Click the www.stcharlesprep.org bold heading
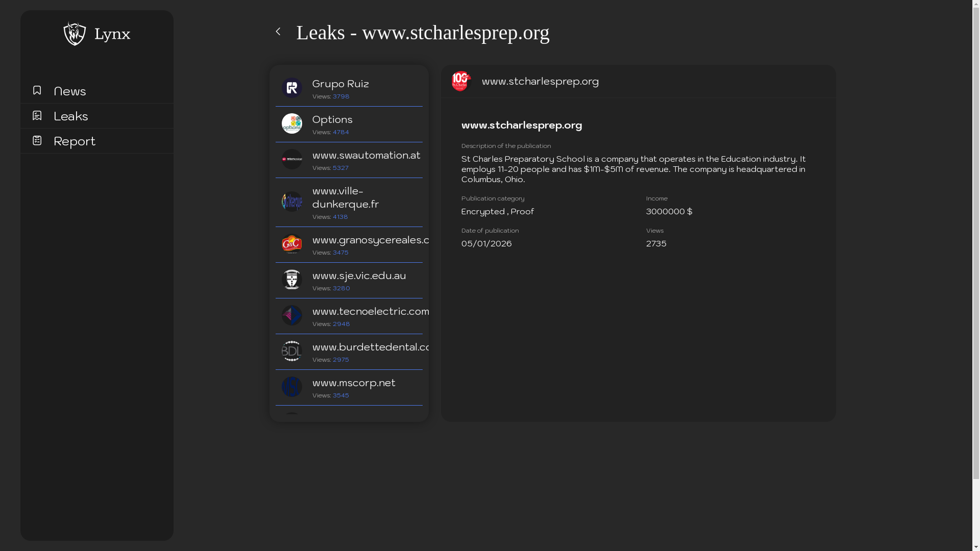 [x=521, y=125]
